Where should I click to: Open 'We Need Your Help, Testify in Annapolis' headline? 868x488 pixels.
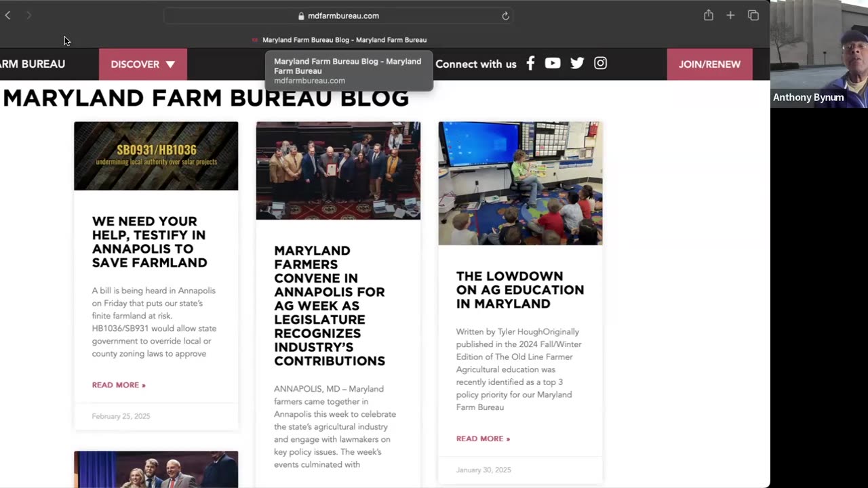149,242
